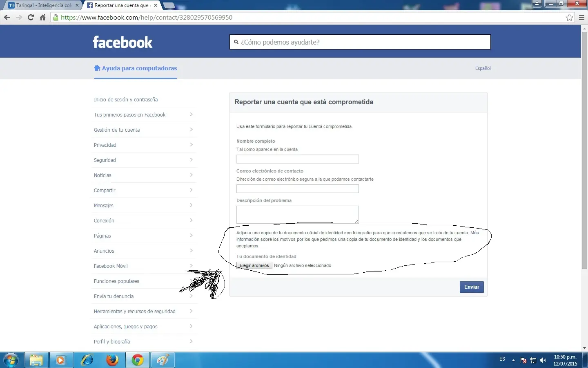Click the Nombre completo input field

(x=298, y=159)
